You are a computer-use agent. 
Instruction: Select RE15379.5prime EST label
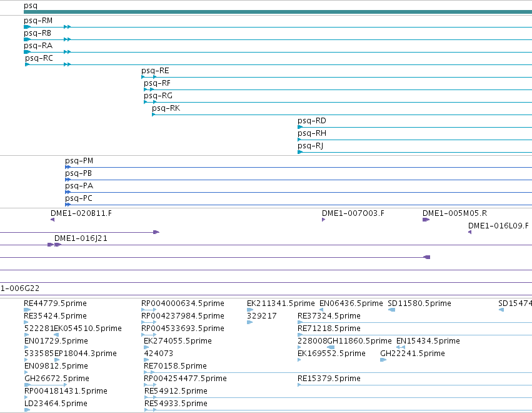329,379
